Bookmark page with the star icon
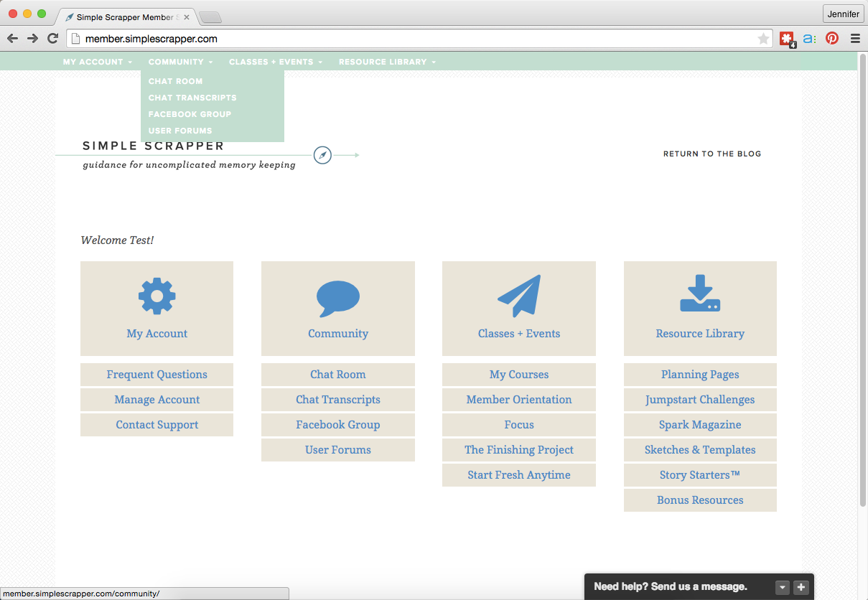This screenshot has height=600, width=868. coord(763,39)
